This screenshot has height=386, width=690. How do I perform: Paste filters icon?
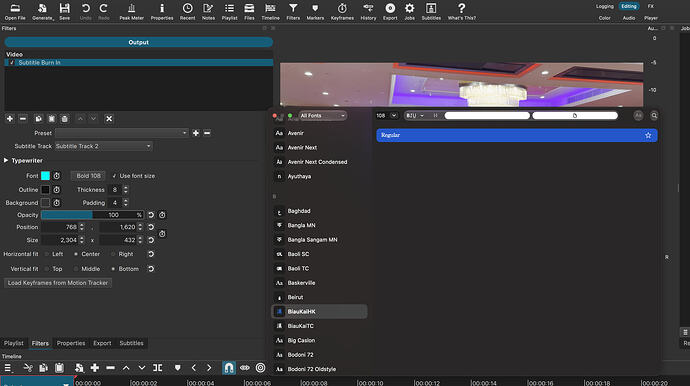pos(51,119)
